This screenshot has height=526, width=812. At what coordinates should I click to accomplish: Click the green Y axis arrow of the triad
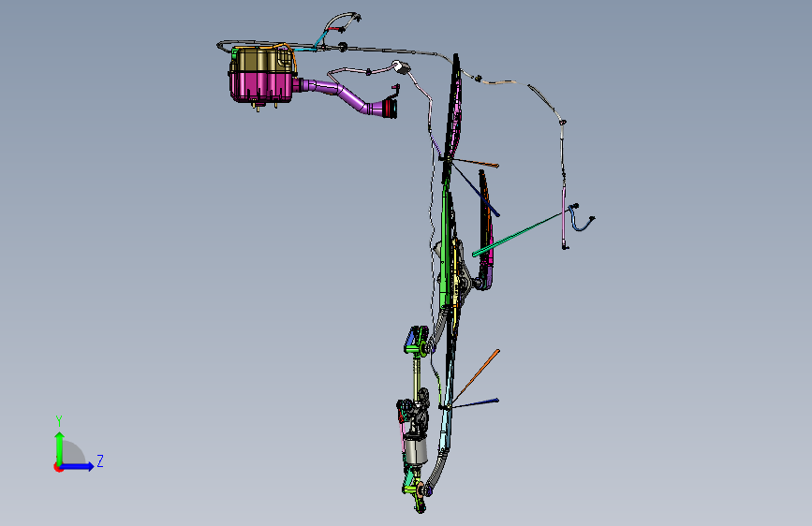pyautogui.click(x=60, y=447)
